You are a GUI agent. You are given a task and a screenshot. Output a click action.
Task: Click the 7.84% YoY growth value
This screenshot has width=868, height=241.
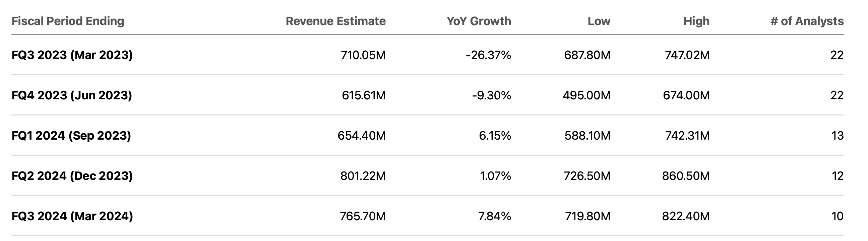(494, 216)
